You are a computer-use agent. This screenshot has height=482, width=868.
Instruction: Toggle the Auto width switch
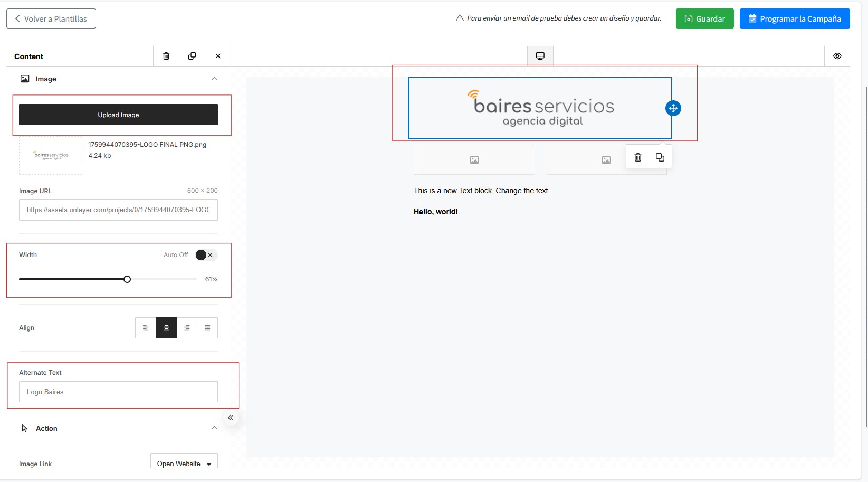(205, 255)
